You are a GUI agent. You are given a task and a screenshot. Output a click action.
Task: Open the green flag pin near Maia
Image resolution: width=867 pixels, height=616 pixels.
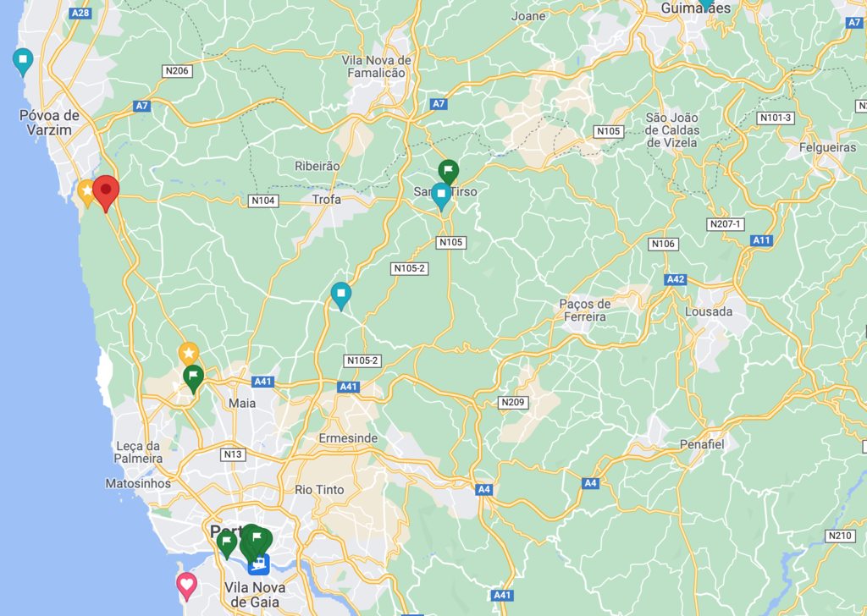point(193,379)
